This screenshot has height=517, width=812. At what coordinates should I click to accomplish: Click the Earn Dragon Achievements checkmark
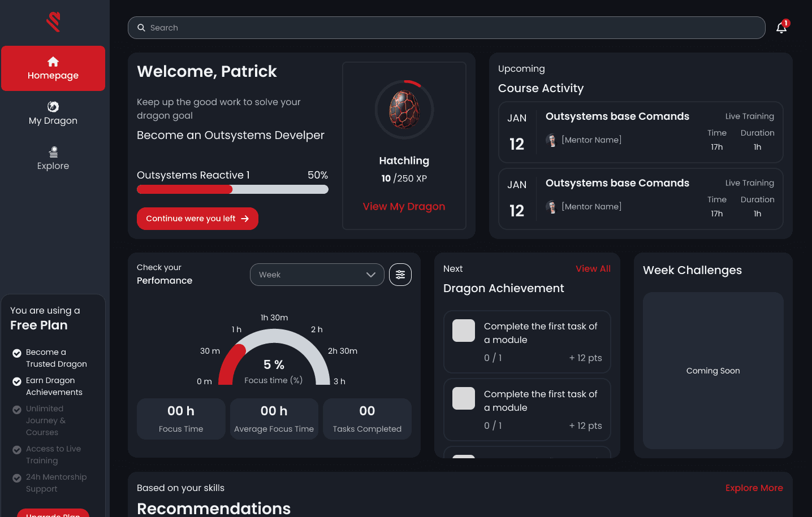pos(17,381)
